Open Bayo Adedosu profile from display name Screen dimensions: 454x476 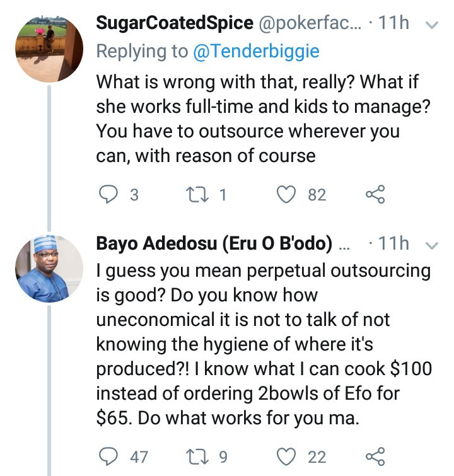214,243
